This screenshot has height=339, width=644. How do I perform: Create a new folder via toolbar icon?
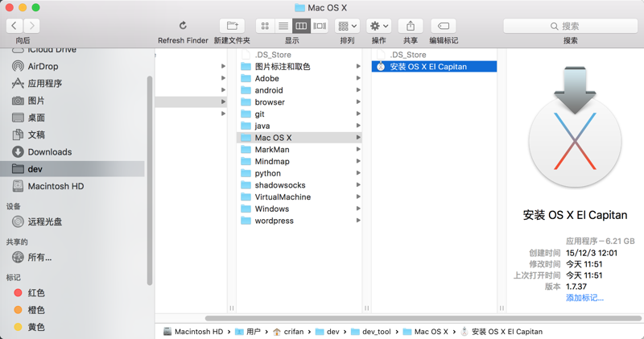[x=232, y=26]
